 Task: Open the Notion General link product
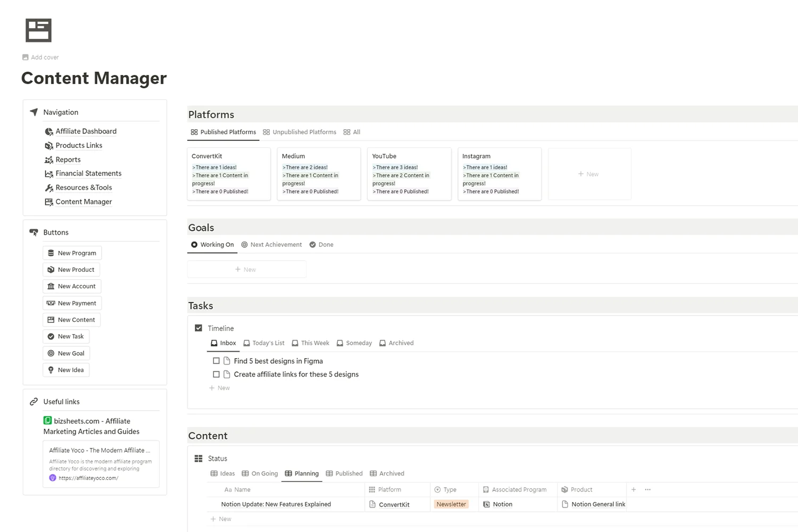(x=593, y=504)
